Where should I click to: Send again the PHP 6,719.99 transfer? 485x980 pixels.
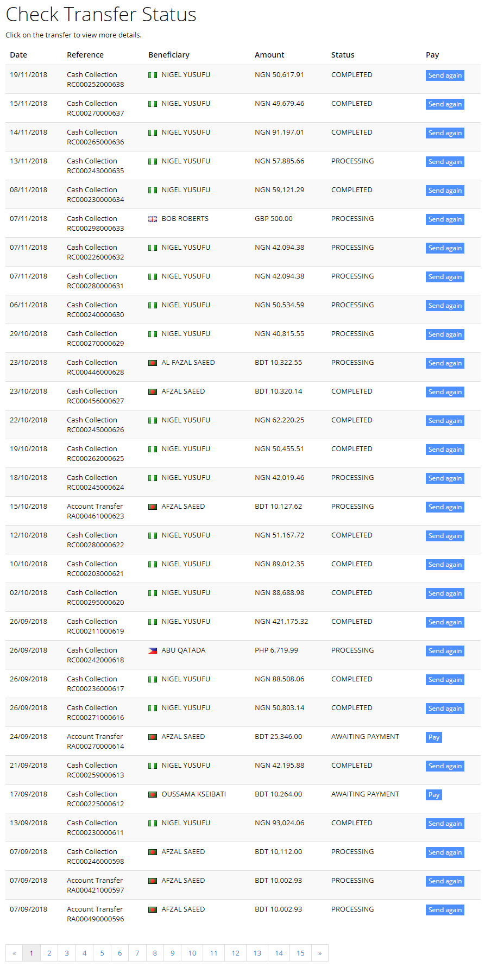point(445,651)
